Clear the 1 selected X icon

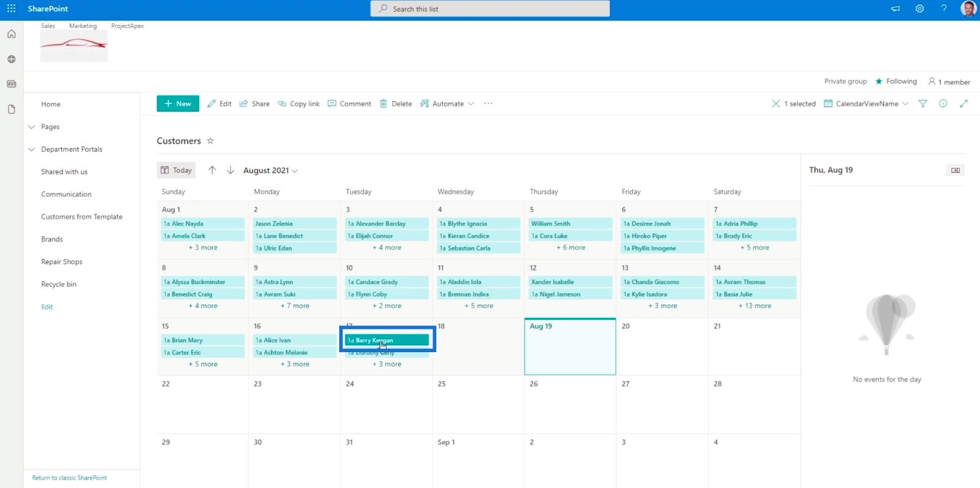pos(775,103)
